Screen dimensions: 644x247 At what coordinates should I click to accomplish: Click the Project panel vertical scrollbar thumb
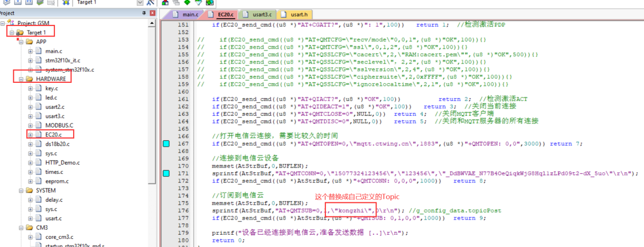152,104
